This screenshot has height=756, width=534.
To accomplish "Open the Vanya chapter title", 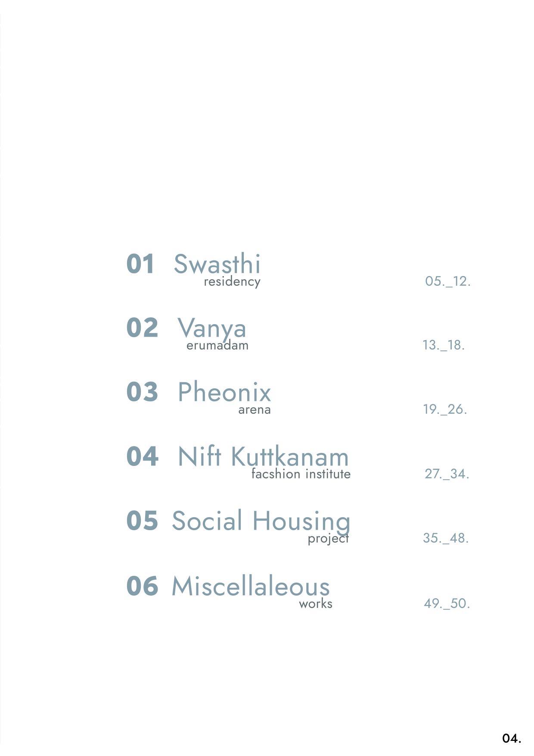I will pyautogui.click(x=212, y=328).
